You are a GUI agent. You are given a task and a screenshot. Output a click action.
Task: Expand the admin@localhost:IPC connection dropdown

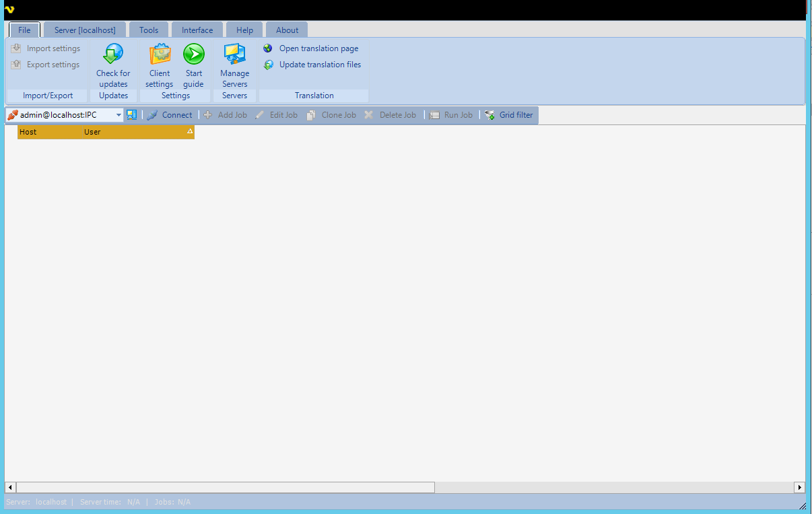click(x=119, y=115)
